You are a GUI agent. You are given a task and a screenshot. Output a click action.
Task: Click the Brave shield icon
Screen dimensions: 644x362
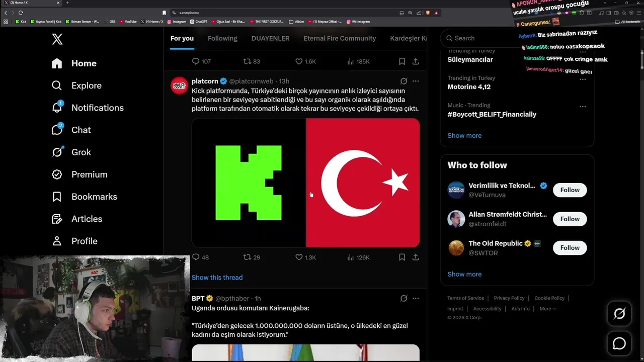[x=428, y=13]
